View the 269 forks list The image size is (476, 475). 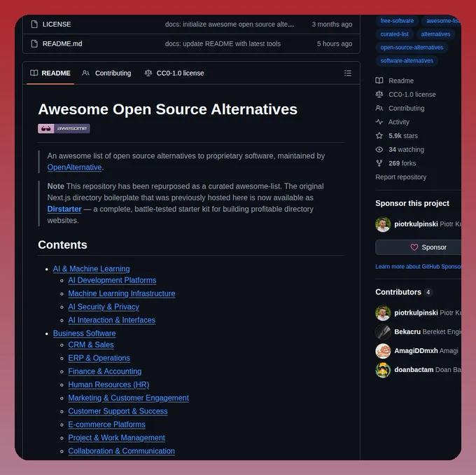(402, 163)
